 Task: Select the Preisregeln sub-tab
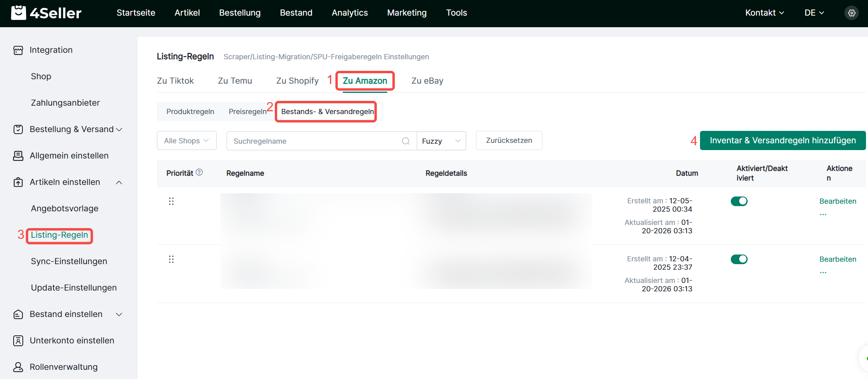(x=248, y=112)
